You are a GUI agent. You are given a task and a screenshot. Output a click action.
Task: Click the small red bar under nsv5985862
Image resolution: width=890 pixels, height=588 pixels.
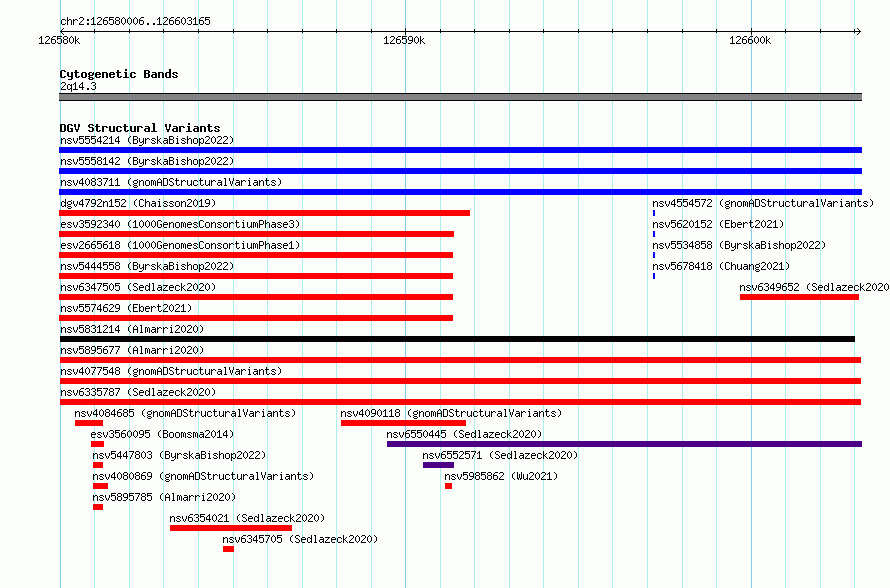[x=448, y=486]
